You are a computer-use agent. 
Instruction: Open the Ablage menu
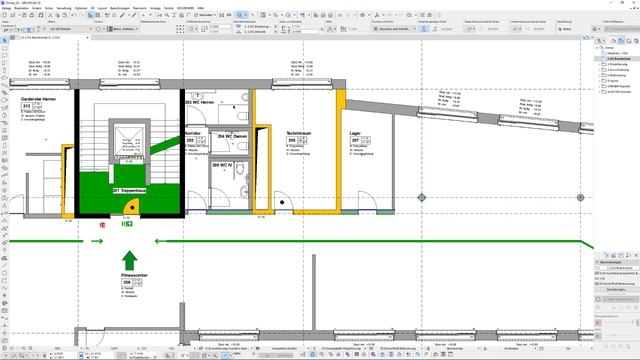[x=7, y=8]
